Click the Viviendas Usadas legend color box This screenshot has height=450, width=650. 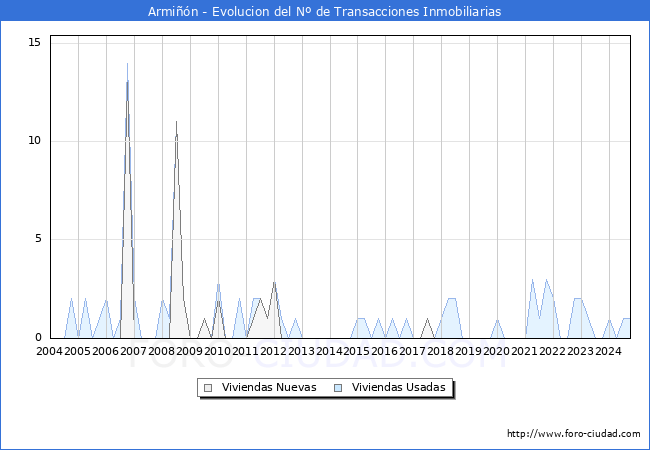pyautogui.click(x=338, y=388)
